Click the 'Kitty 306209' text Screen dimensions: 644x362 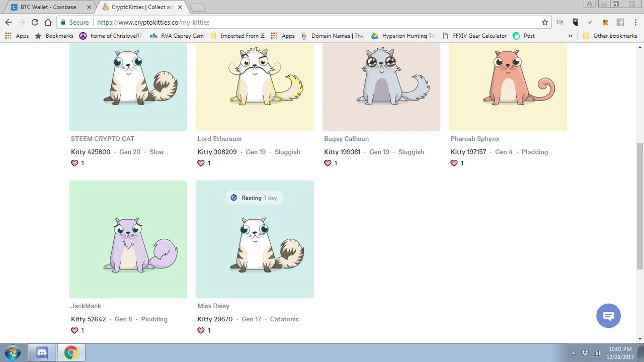217,152
